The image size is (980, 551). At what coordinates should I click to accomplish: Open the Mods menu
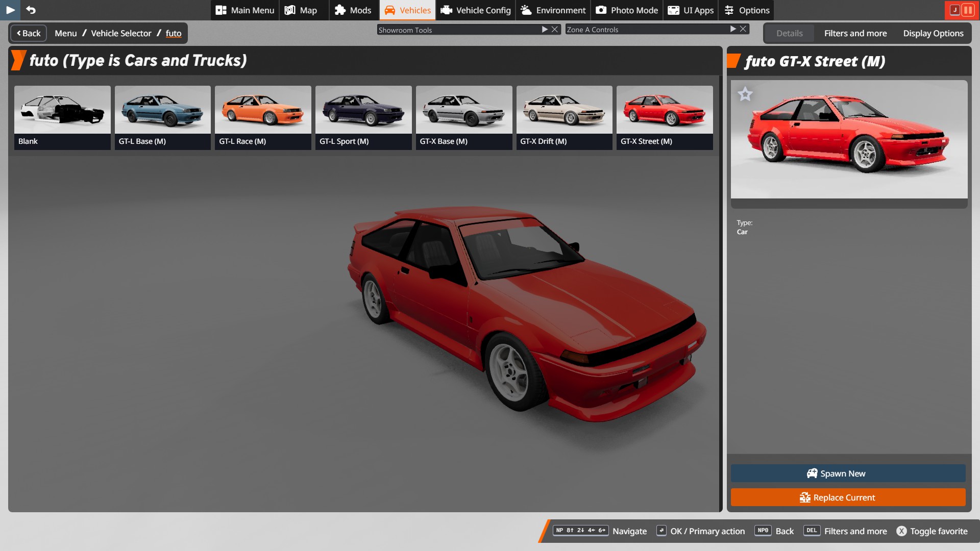click(353, 10)
